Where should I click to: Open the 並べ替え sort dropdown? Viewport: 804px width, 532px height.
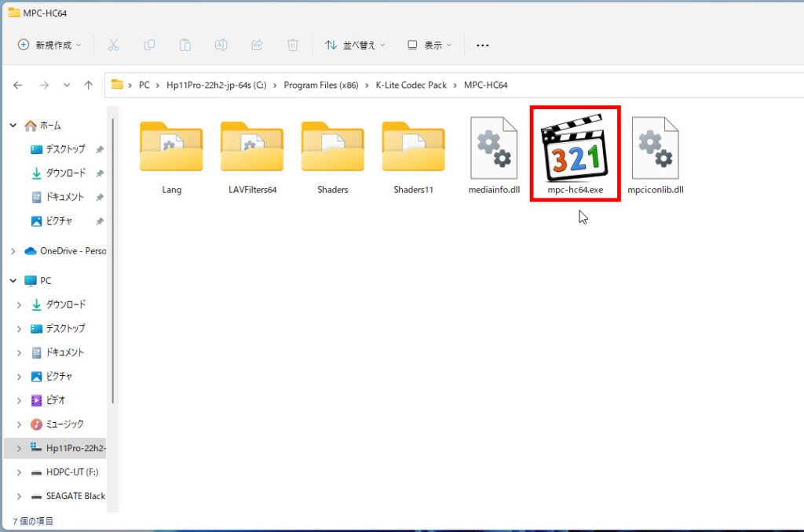coord(355,46)
